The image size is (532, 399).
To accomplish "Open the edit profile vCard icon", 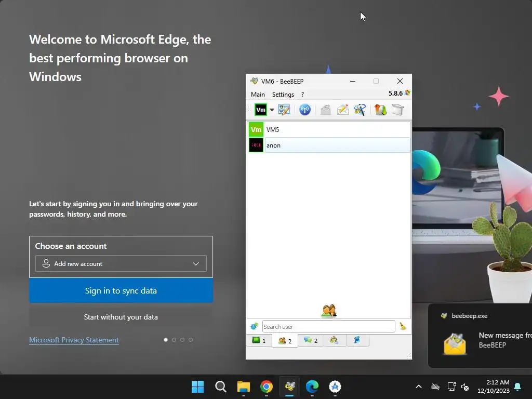I will coord(284,110).
